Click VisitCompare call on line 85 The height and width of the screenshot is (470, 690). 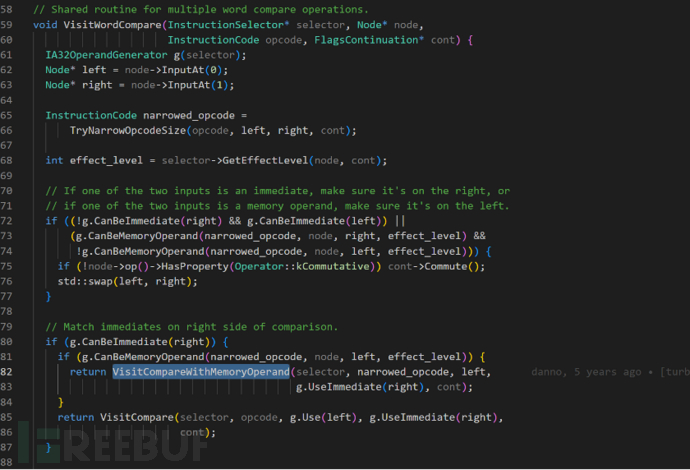pos(136,418)
